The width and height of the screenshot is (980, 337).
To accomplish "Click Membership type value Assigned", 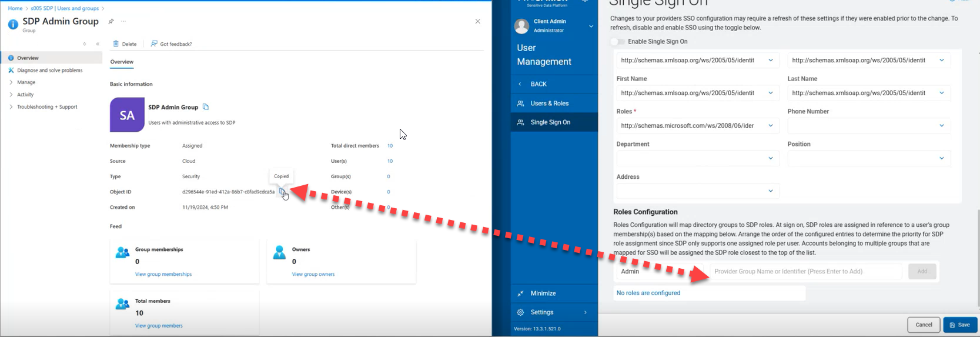I will tap(192, 146).
